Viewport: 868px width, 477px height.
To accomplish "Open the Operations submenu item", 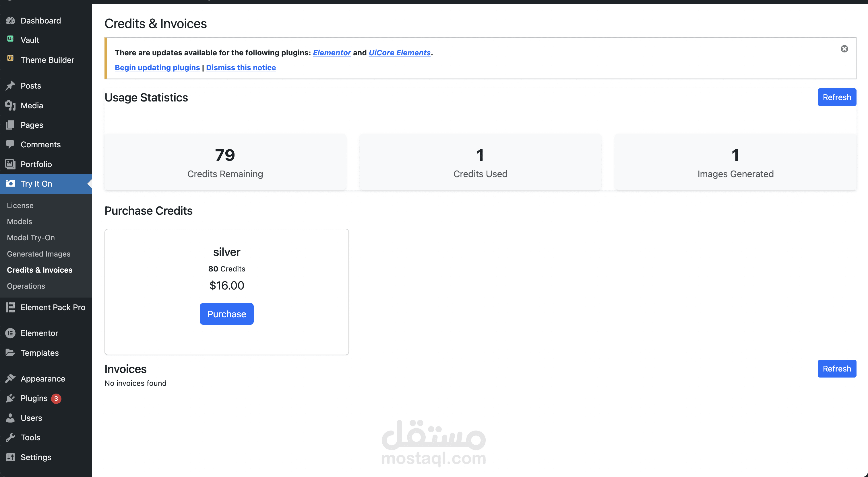I will 26,286.
